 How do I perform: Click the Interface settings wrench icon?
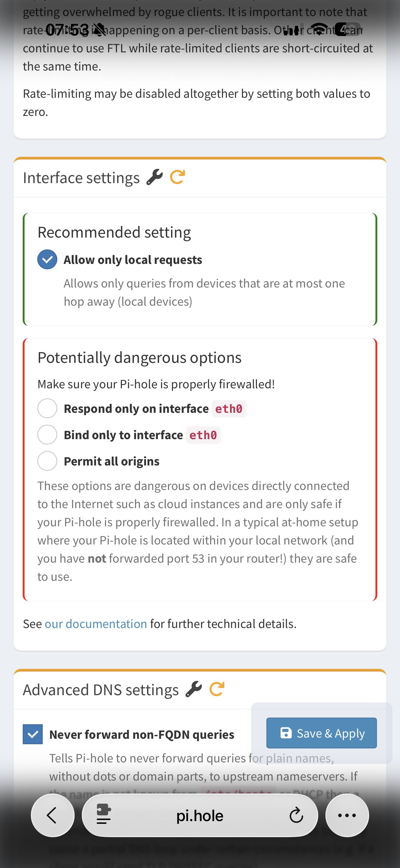click(155, 177)
